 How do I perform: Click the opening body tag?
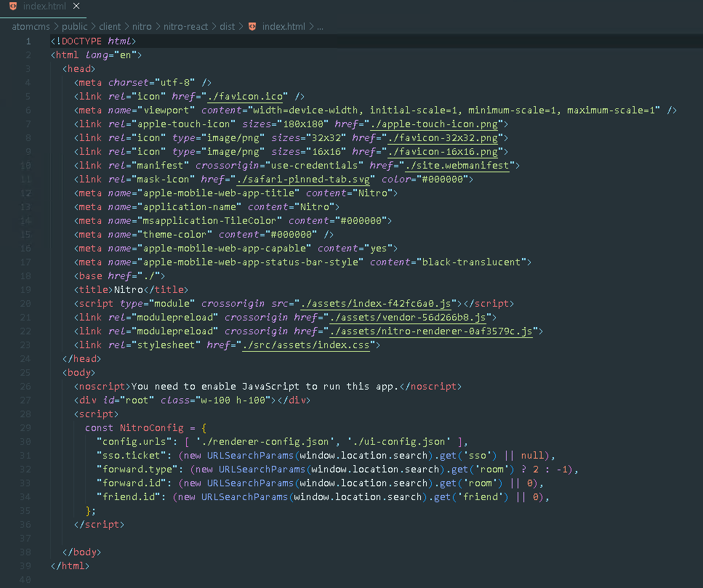tap(79, 373)
